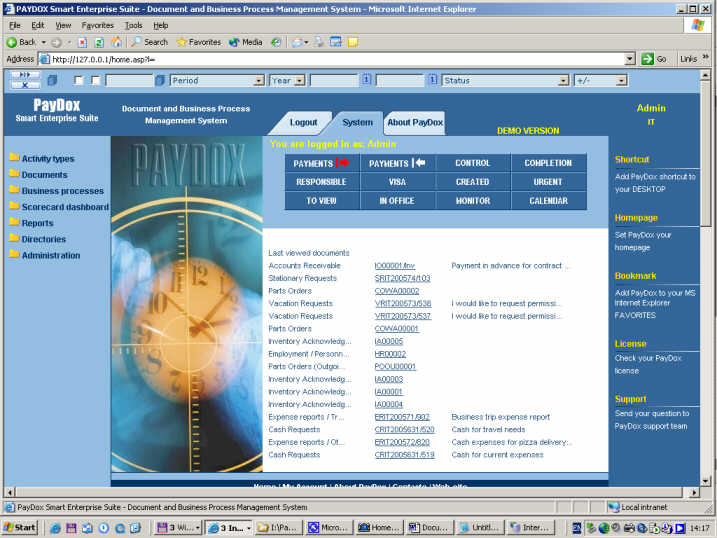Click the yellow Discuss note icon
Screen dimensions: 717x538
coord(353,43)
